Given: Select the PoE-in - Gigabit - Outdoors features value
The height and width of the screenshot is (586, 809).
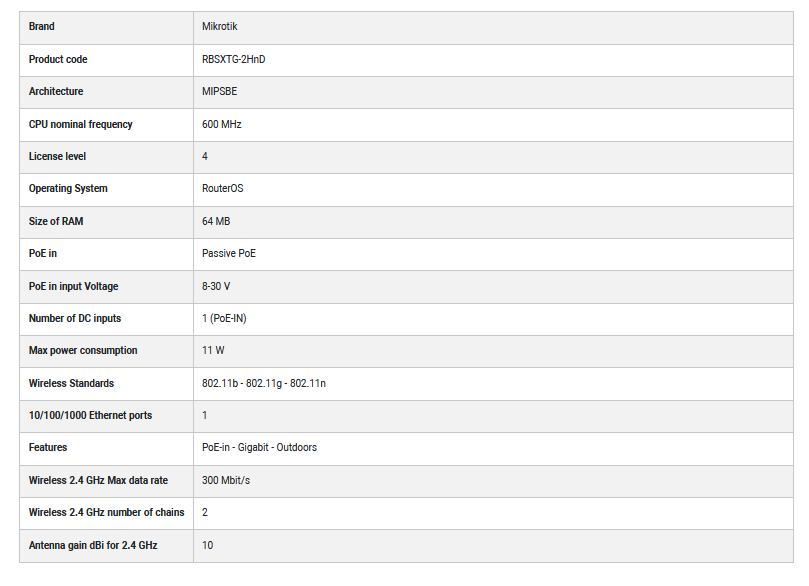Looking at the screenshot, I should click(259, 447).
